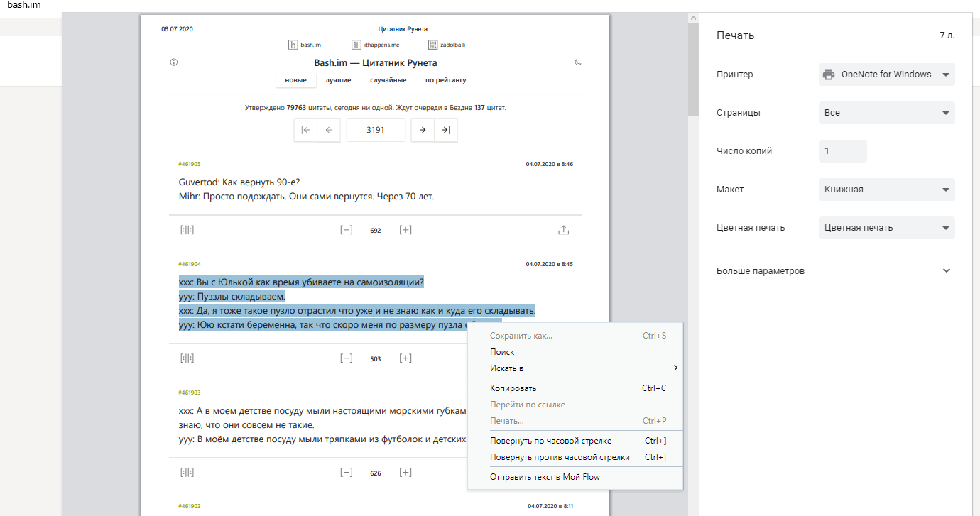Choose Повернуть по часовой стрелке
980x516 pixels.
[550, 441]
